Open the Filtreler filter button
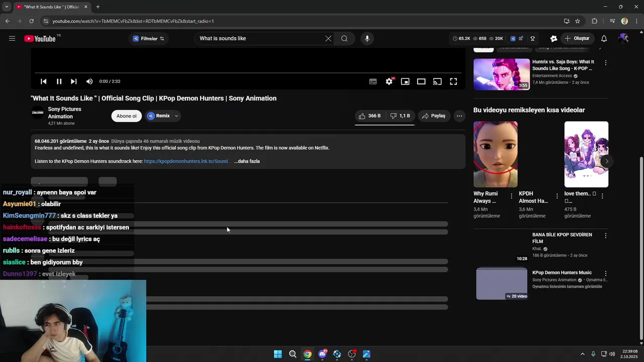The width and height of the screenshot is (644, 362). click(x=148, y=39)
